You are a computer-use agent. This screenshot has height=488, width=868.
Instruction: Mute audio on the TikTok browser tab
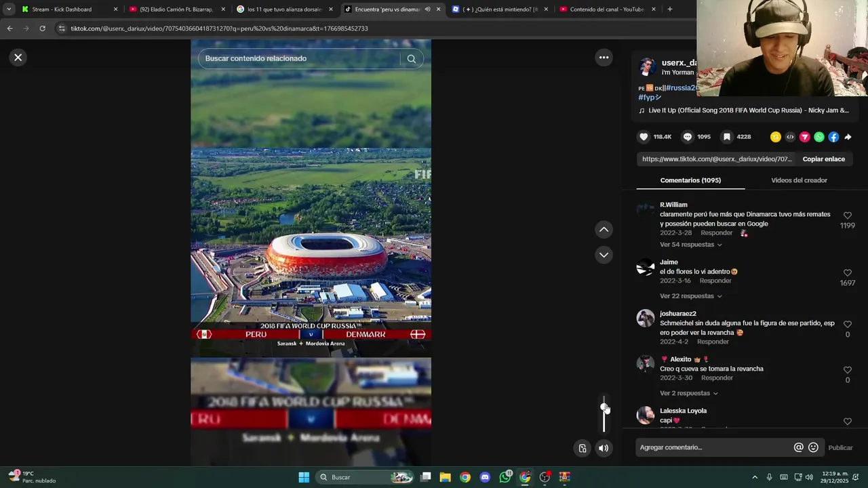pos(427,9)
